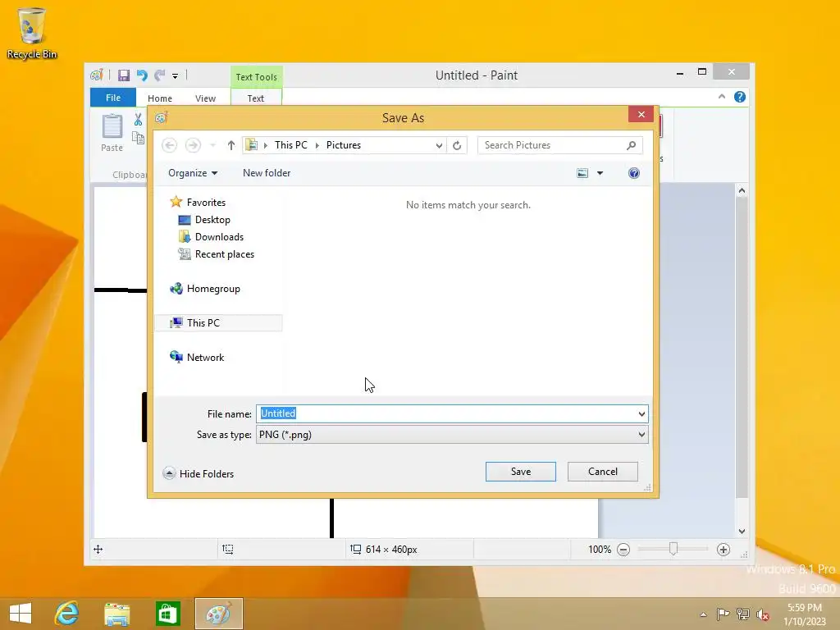
Task: Click the Paint app icon in the title bar
Action: (x=97, y=75)
